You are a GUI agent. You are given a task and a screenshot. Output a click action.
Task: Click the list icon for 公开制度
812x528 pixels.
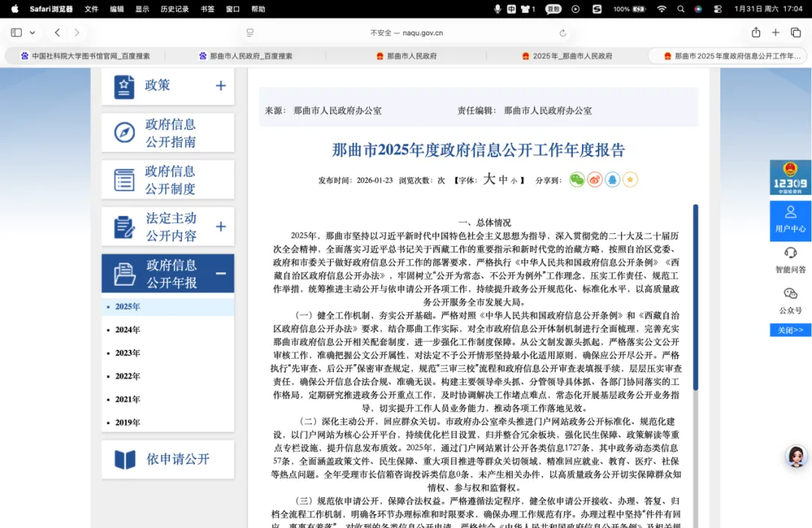(x=124, y=180)
